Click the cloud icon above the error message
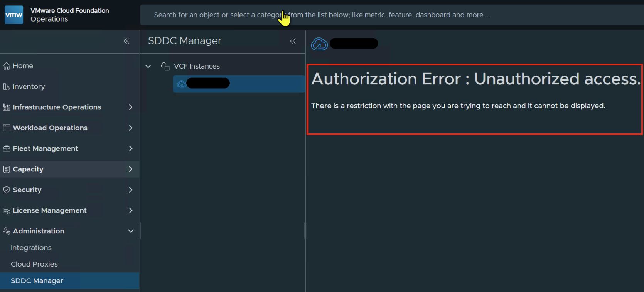 [x=319, y=44]
